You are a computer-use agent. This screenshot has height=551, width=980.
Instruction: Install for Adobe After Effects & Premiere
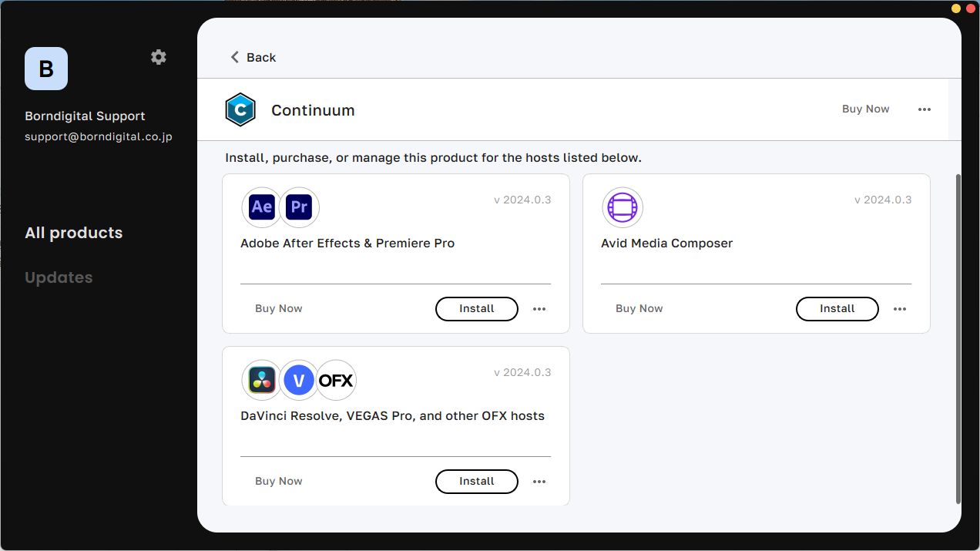pyautogui.click(x=477, y=308)
